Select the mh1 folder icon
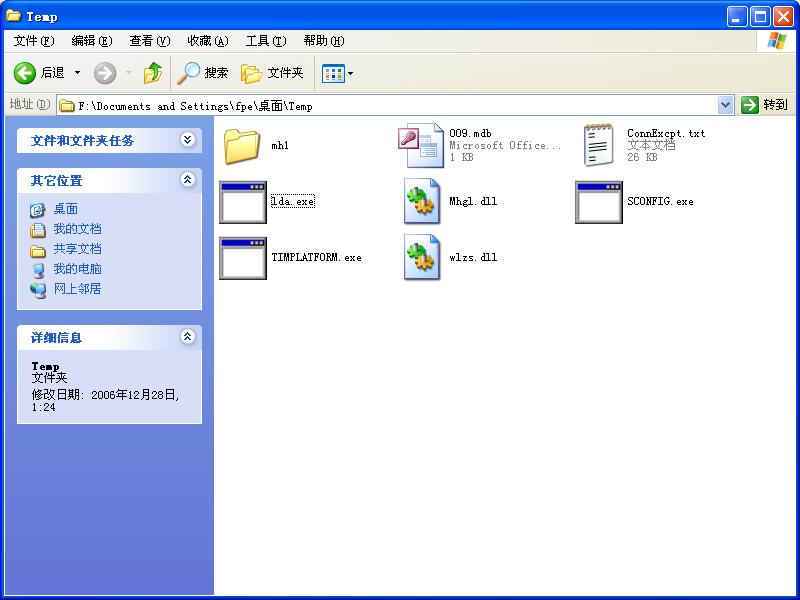 pyautogui.click(x=242, y=146)
